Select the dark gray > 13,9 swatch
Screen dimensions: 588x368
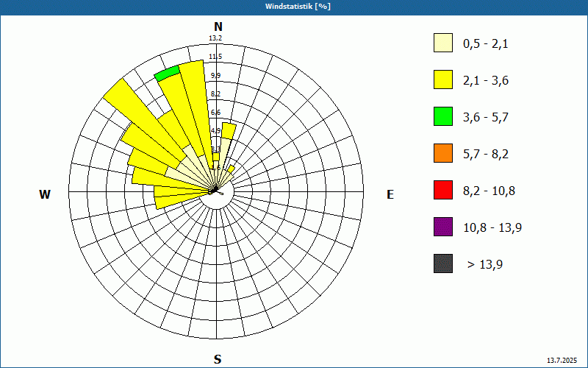point(443,263)
